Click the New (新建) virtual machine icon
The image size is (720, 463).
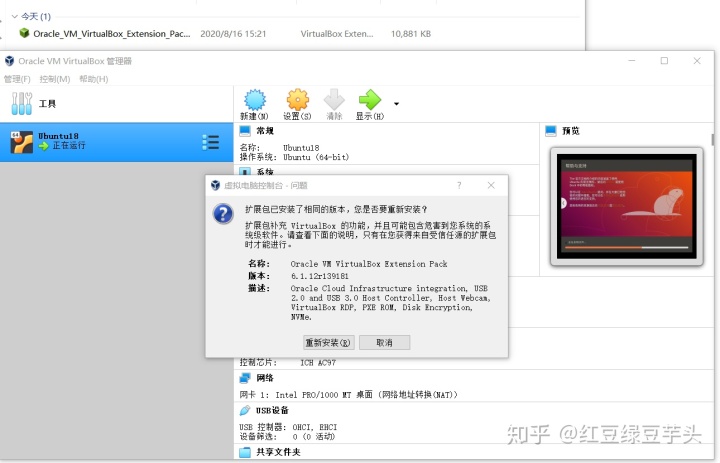point(255,100)
